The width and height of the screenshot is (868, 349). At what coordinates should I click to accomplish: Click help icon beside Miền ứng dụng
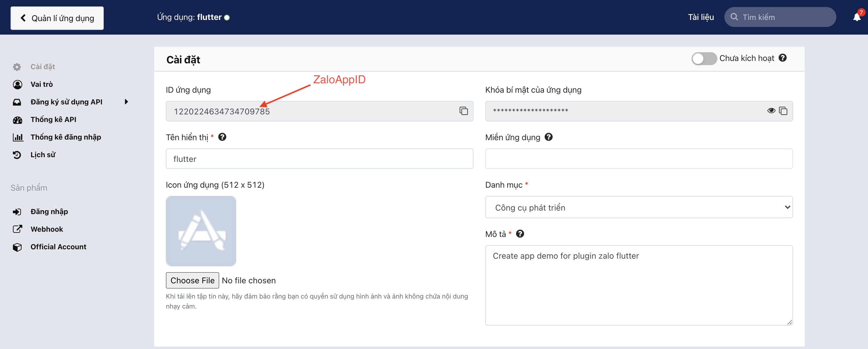(548, 137)
